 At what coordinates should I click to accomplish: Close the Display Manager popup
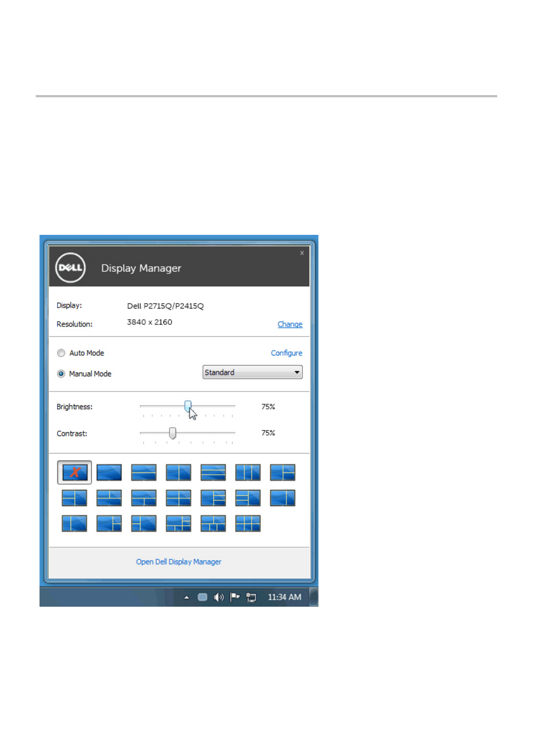302,253
